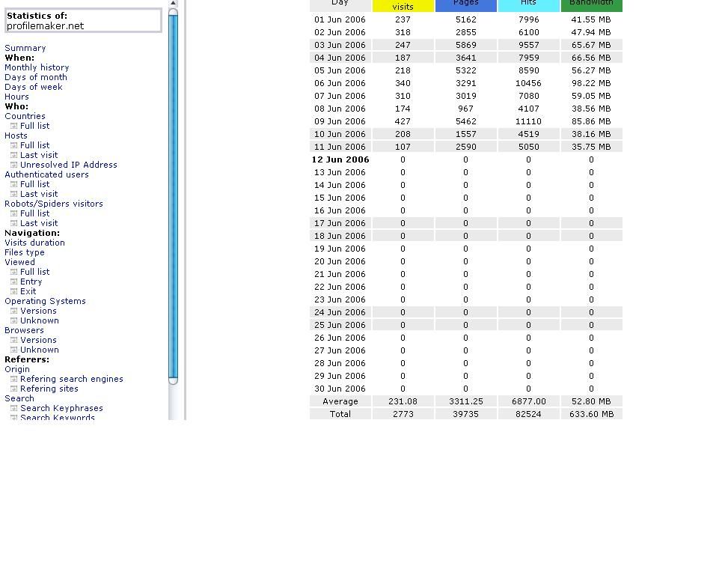The width and height of the screenshot is (728, 575).
Task: Click the icon beside Last visit under Hosts
Action: tap(14, 155)
